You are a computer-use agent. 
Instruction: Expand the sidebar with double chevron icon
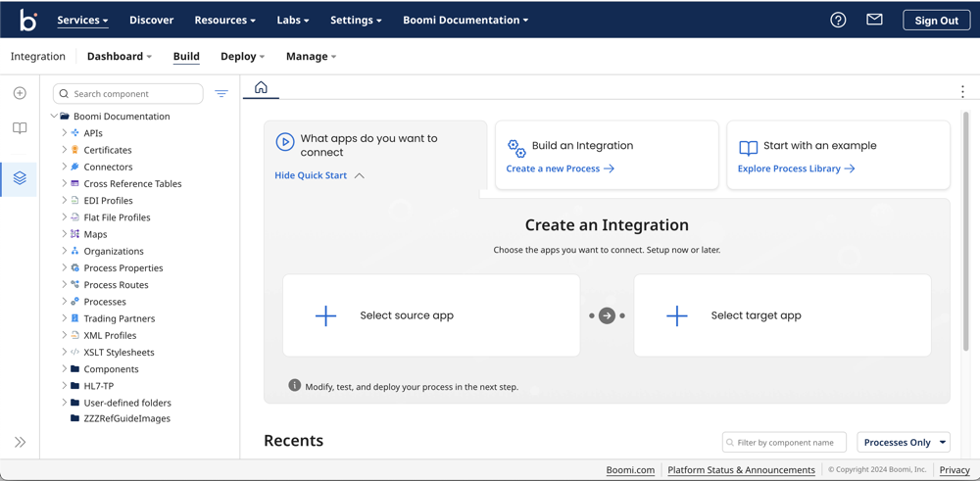(x=20, y=442)
